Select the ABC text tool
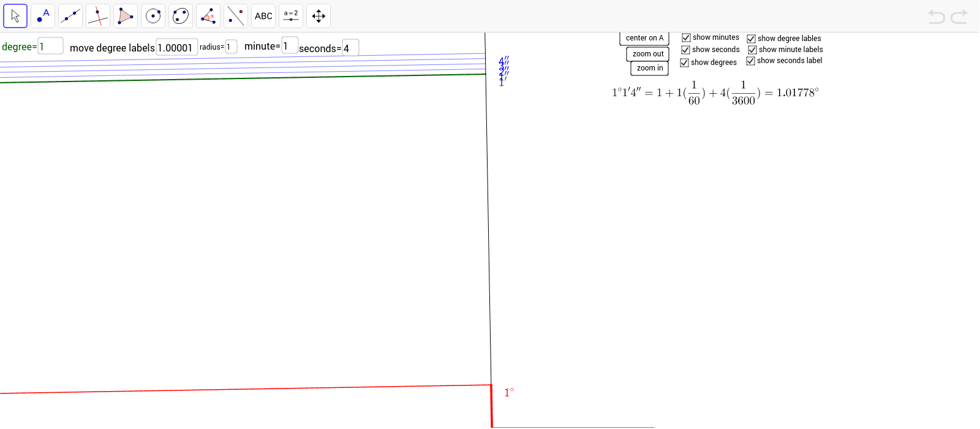This screenshot has height=429, width=980. click(x=263, y=16)
